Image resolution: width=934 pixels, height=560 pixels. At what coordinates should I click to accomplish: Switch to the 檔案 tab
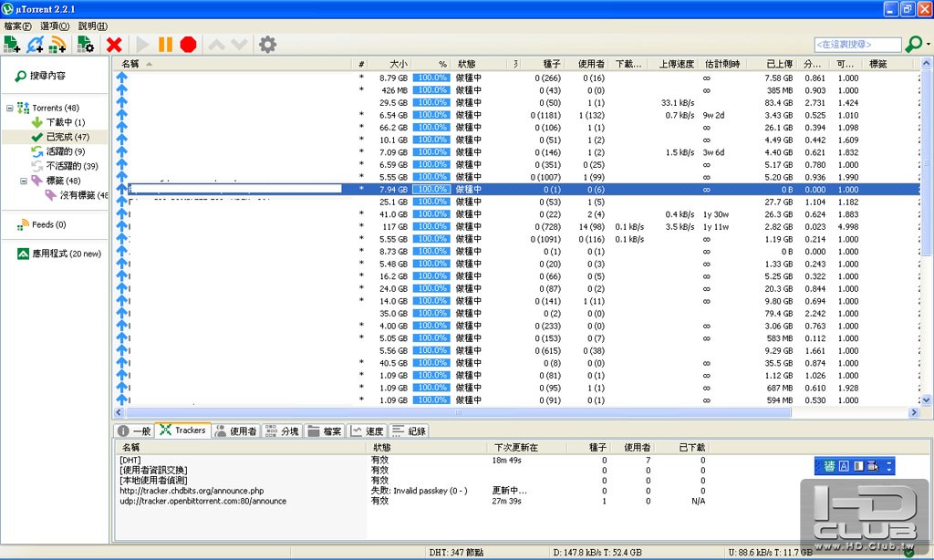pyautogui.click(x=326, y=430)
